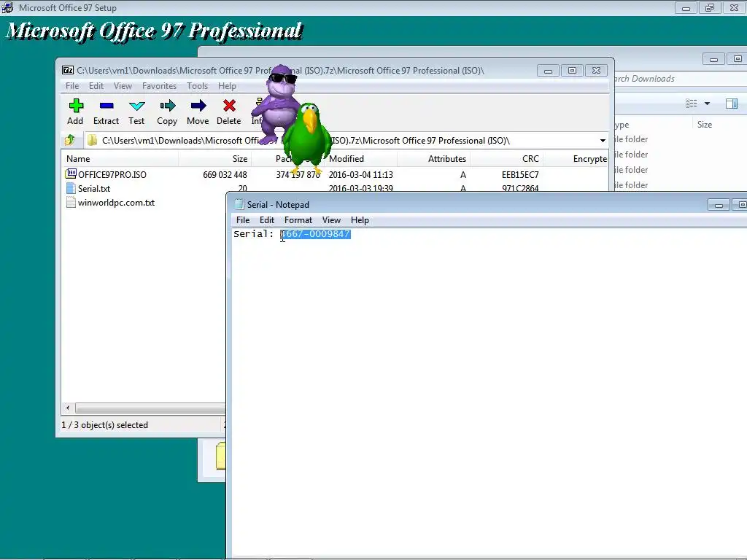Open the Format menu in Notepad
Viewport: 747px width, 560px height.
point(298,220)
